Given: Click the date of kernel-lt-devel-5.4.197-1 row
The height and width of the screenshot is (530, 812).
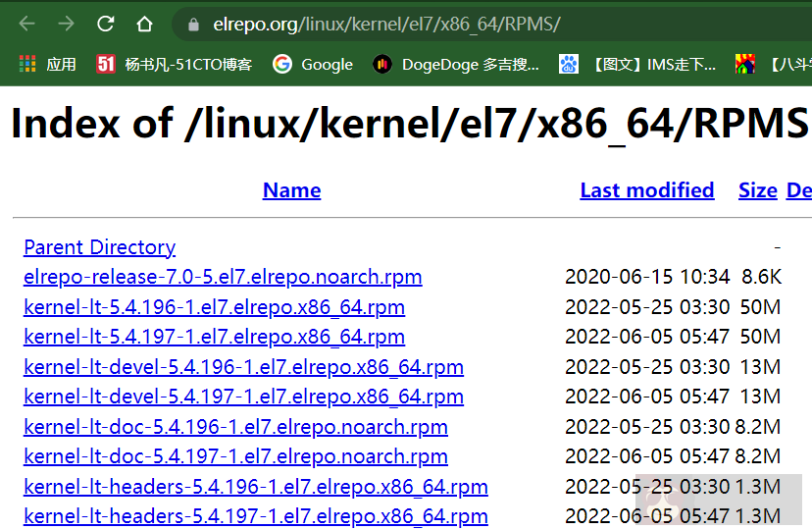Looking at the screenshot, I should tap(647, 397).
